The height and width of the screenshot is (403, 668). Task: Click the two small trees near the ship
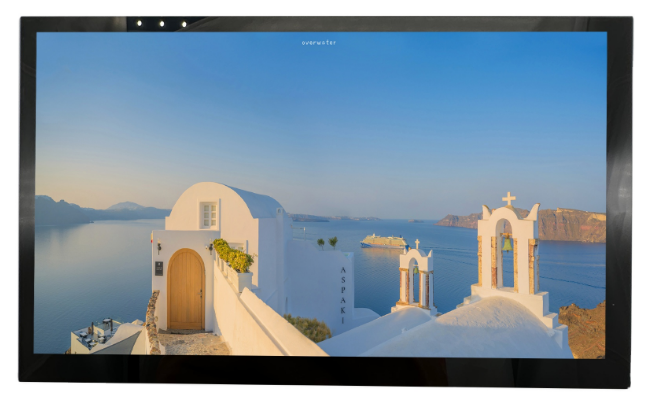326,241
